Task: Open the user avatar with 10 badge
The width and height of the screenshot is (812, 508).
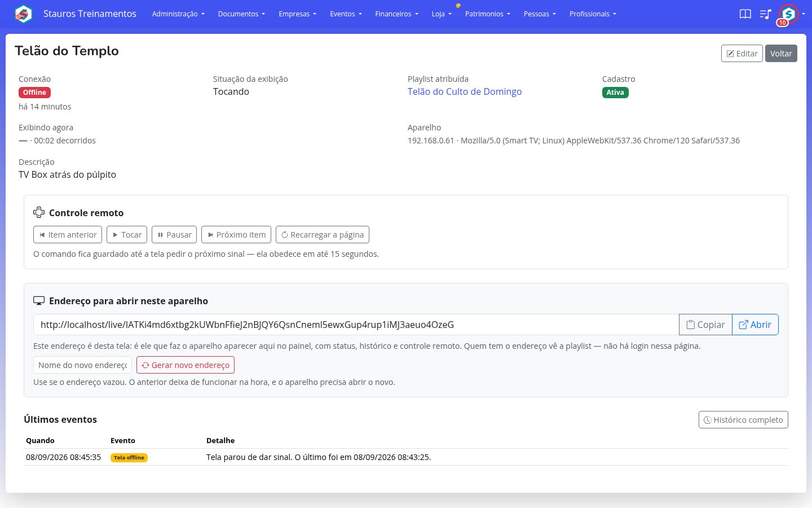Action: pyautogui.click(x=788, y=14)
